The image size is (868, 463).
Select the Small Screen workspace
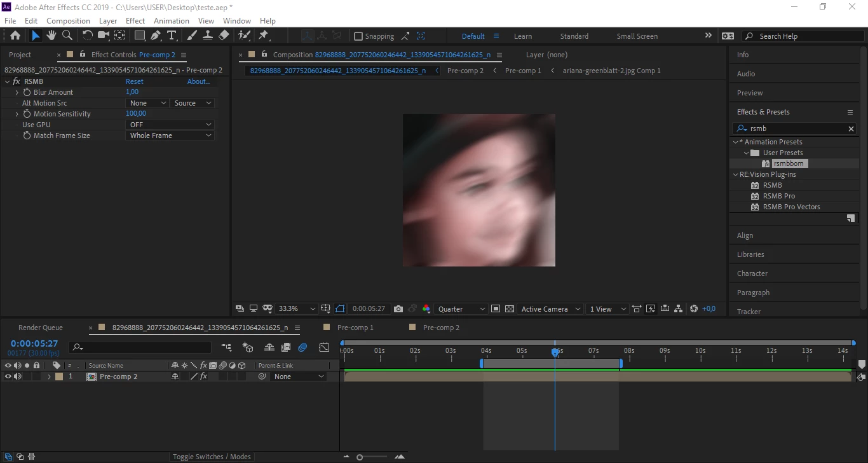coord(637,36)
